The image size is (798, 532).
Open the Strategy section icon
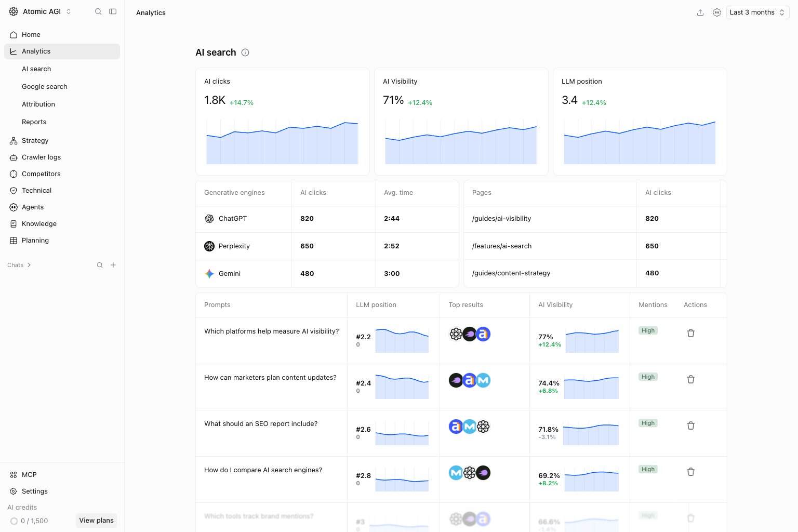point(14,141)
